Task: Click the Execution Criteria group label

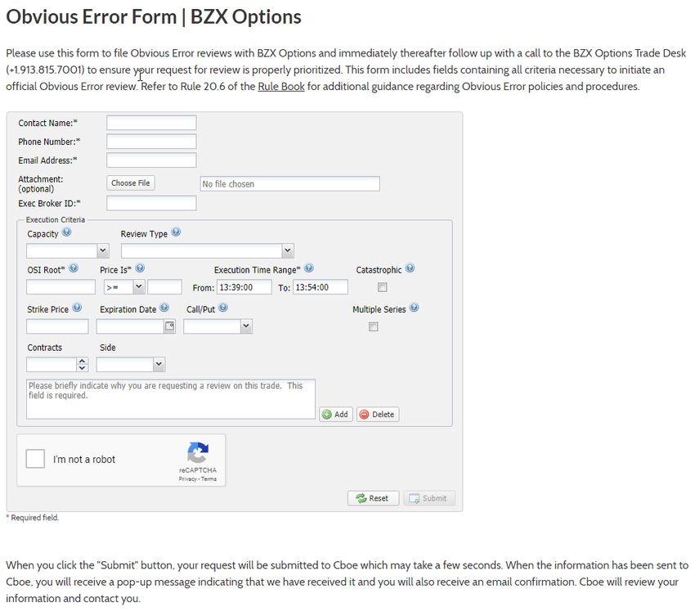Action: pos(56,219)
